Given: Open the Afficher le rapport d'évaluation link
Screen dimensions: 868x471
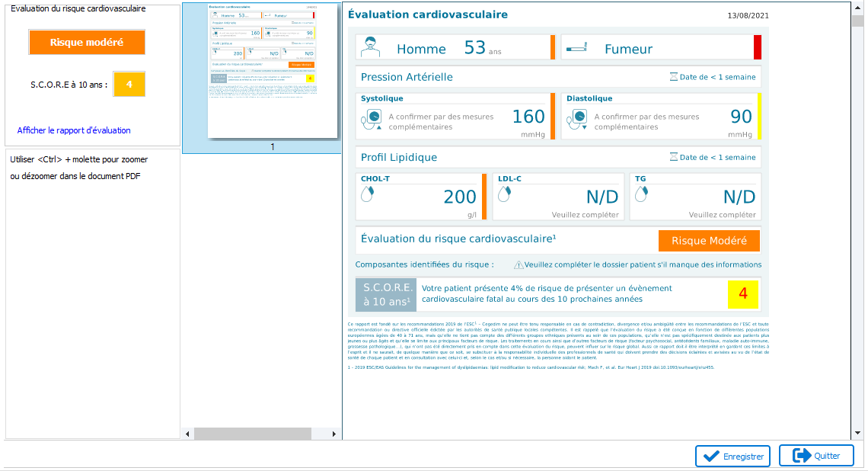Looking at the screenshot, I should tap(74, 130).
